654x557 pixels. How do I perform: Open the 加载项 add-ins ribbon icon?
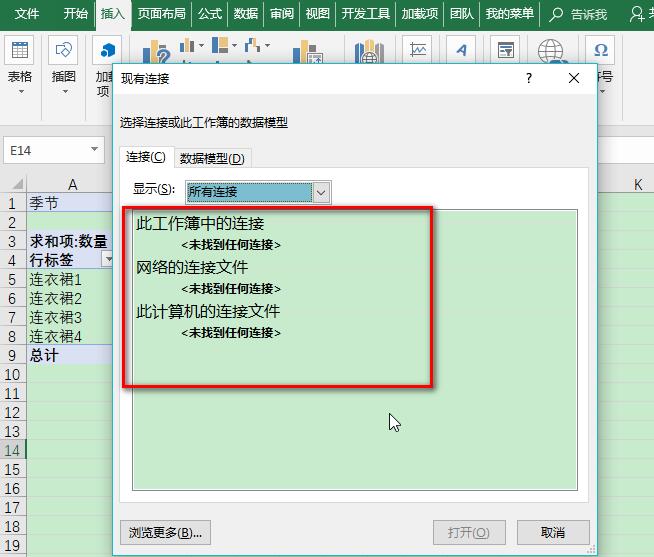point(107,50)
